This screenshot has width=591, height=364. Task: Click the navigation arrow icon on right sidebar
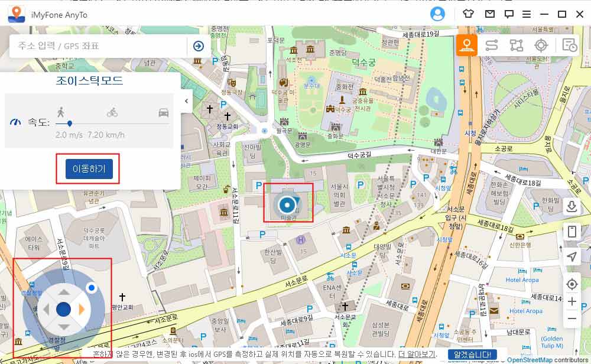(x=571, y=256)
